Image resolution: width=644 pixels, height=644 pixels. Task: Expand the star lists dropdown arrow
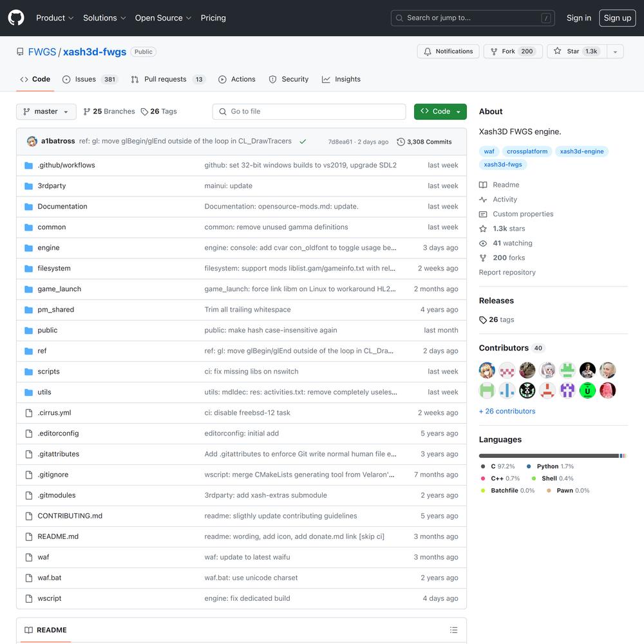tap(615, 52)
